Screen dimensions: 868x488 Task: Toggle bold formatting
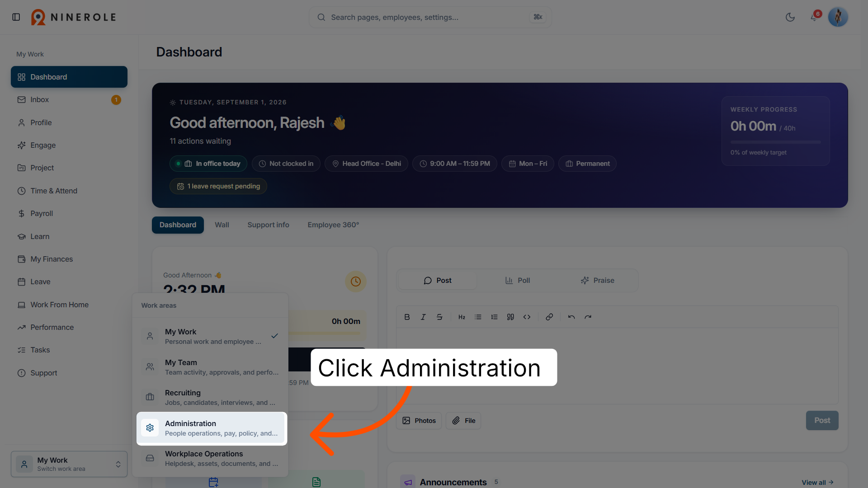pyautogui.click(x=407, y=317)
